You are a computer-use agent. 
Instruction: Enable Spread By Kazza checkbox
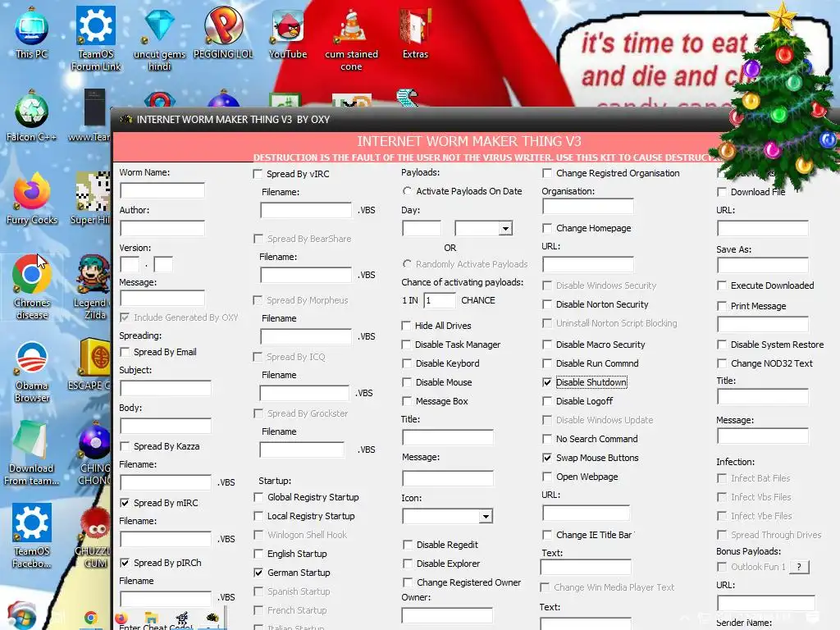click(x=125, y=446)
